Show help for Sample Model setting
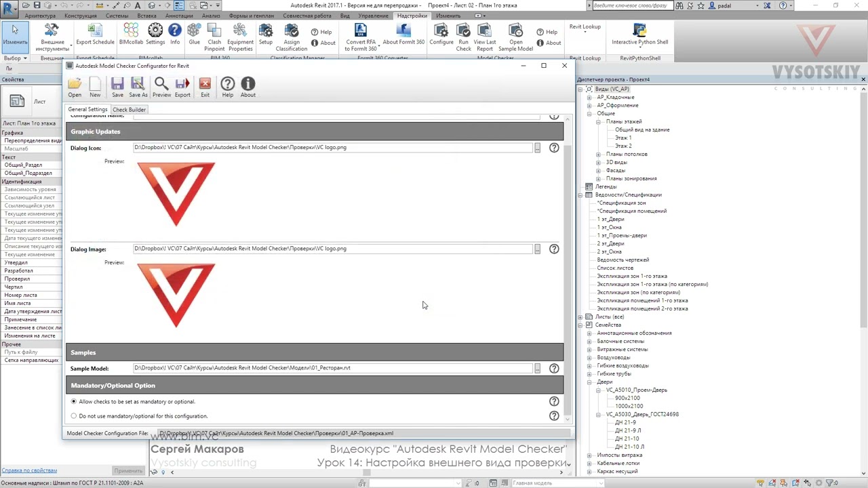Viewport: 868px width, 488px height. (x=554, y=368)
